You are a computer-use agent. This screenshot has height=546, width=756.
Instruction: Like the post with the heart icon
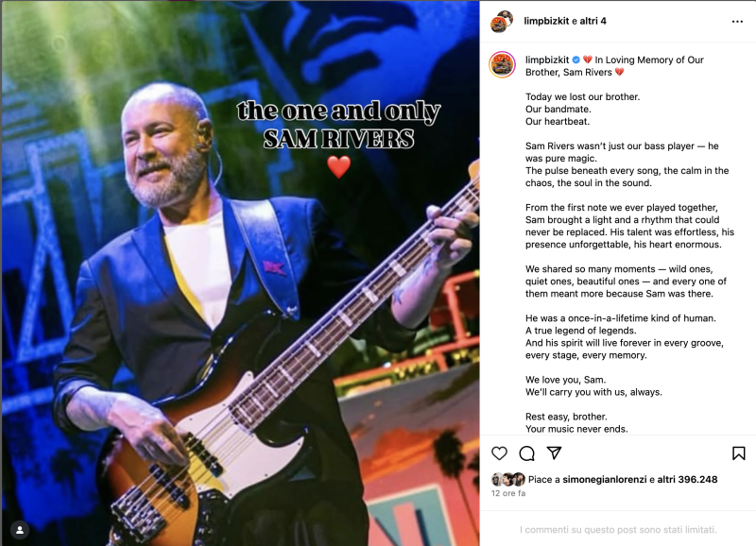(499, 453)
